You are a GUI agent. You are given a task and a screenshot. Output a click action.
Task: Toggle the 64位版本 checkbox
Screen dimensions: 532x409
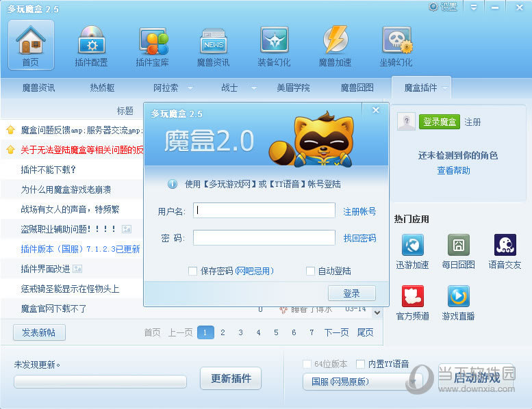point(307,364)
